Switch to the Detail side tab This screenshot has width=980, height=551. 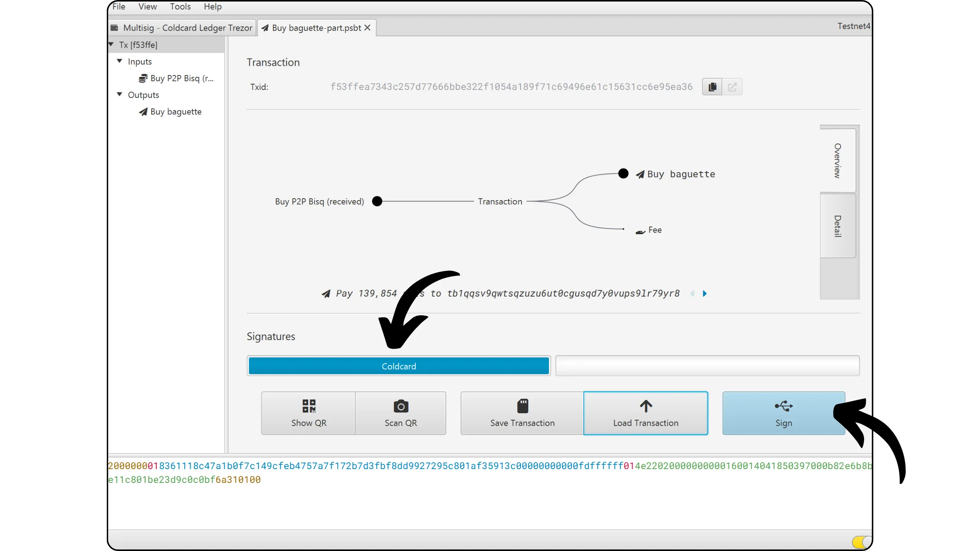tap(838, 226)
